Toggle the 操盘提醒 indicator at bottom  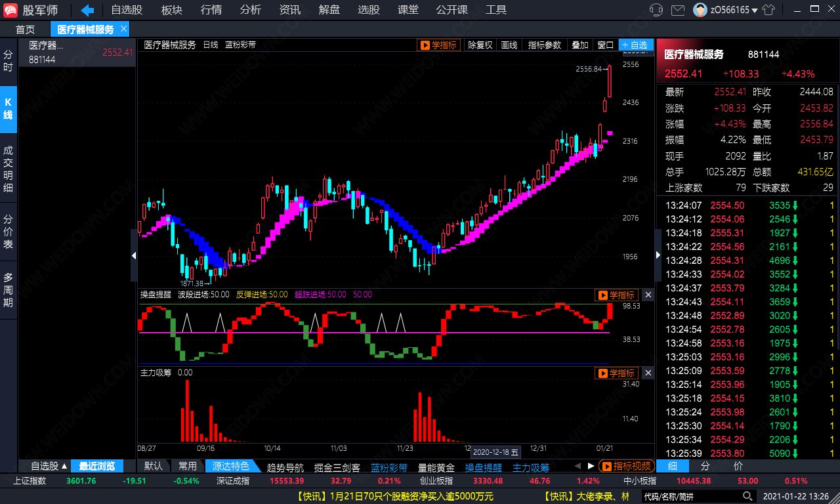pyautogui.click(x=484, y=468)
